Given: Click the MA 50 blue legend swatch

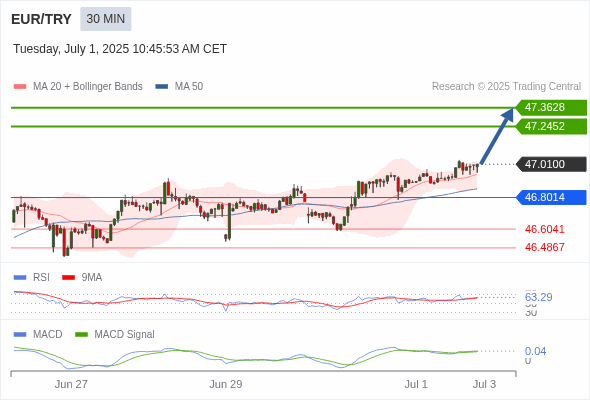Looking at the screenshot, I should tap(161, 87).
